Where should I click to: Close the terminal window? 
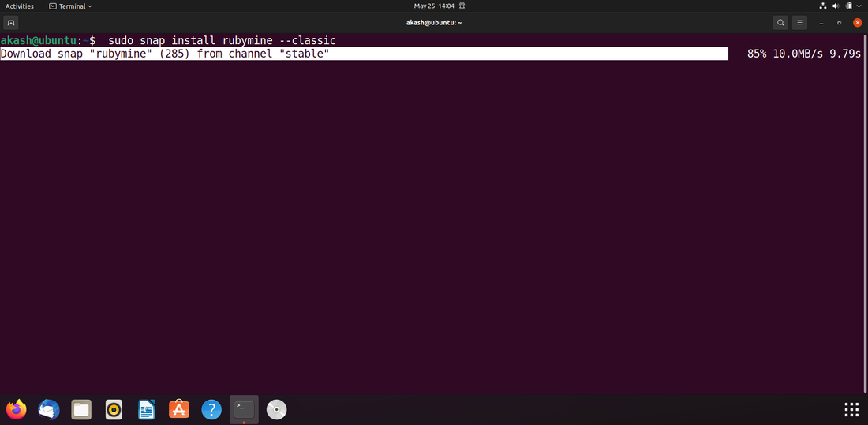point(858,23)
